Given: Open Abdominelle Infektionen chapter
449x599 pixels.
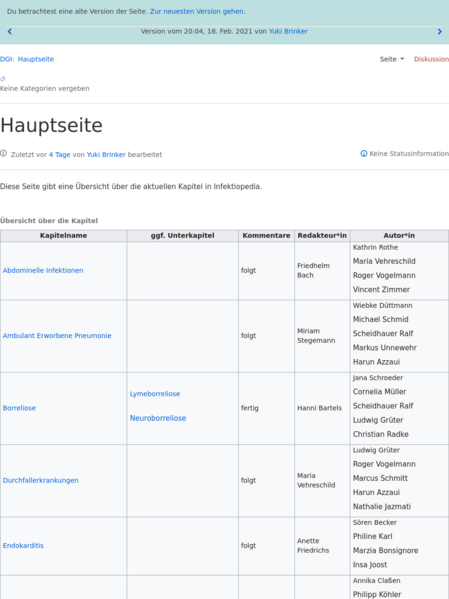Looking at the screenshot, I should [43, 270].
